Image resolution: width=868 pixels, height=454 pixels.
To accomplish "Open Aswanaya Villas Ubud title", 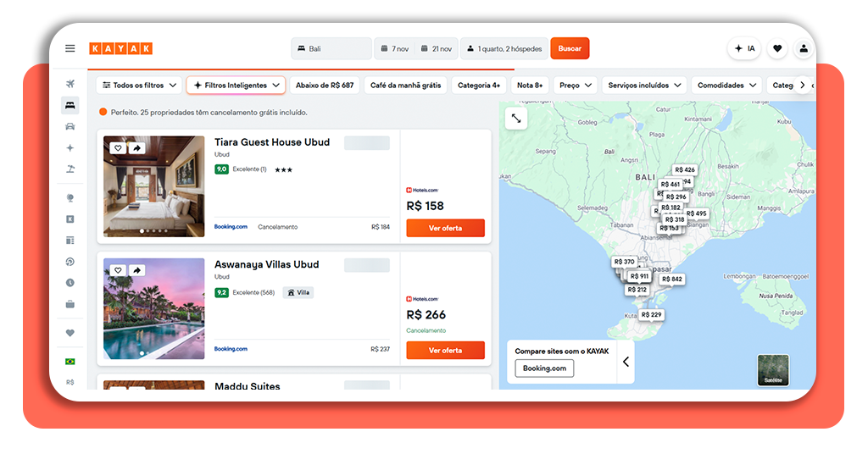I will tap(267, 264).
